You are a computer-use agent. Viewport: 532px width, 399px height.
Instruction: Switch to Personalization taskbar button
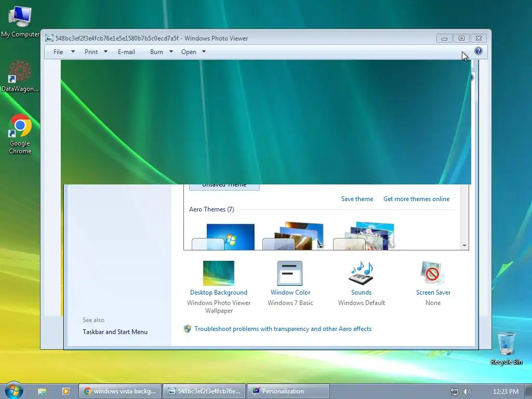point(288,391)
